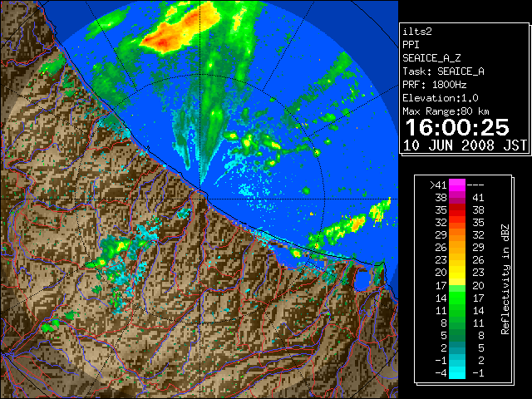Click the '>41' legend label
Image resolution: width=532 pixels, height=399 pixels.
[438, 185]
